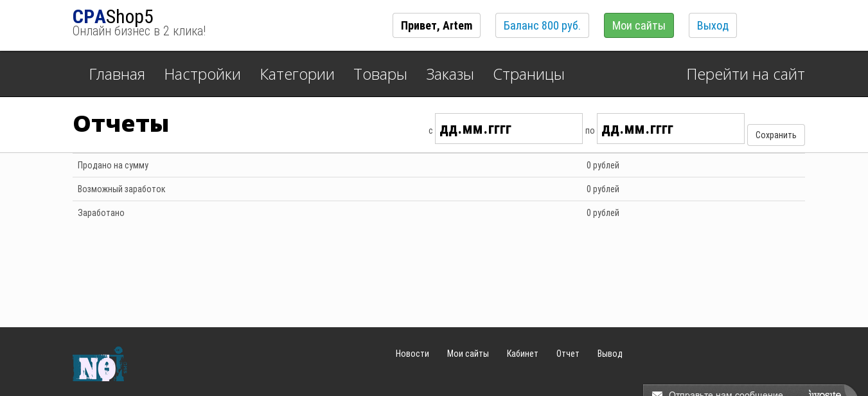The image size is (868, 396).
Task: Focus the end date field after "по"
Action: 671,129
